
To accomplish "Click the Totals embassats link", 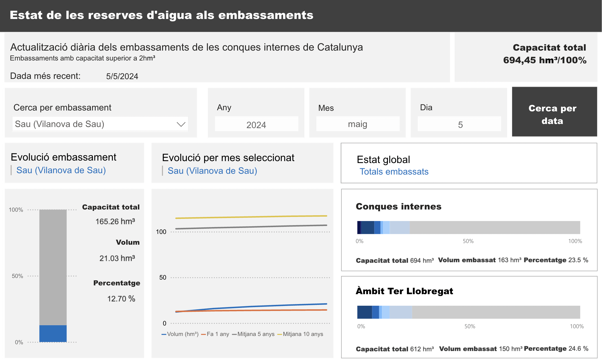I will (394, 172).
